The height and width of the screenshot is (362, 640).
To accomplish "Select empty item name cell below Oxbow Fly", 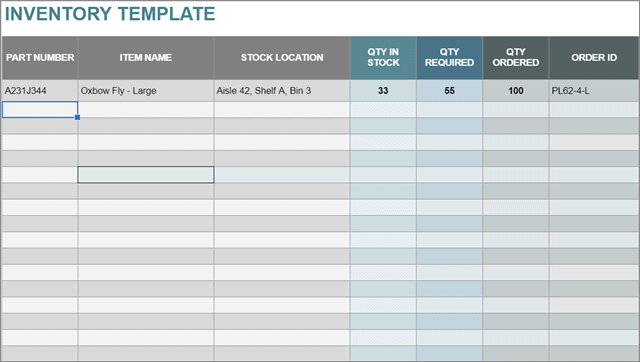I will 146,110.
